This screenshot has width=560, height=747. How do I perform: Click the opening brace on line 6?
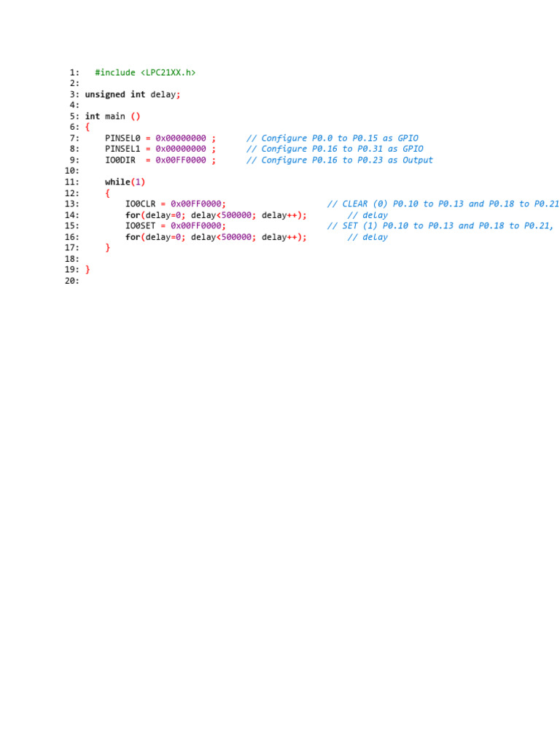point(87,127)
